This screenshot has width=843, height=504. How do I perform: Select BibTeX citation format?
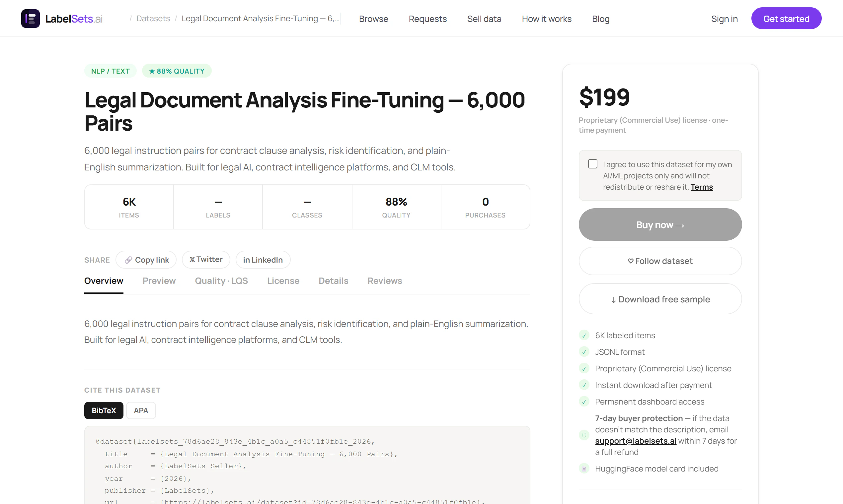104,410
